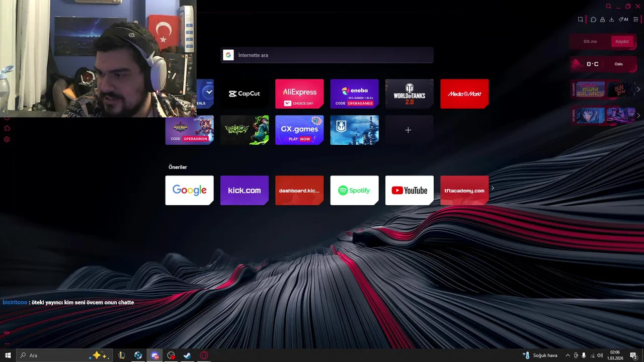Open the profile account icon
644x362 pixels.
click(603, 20)
